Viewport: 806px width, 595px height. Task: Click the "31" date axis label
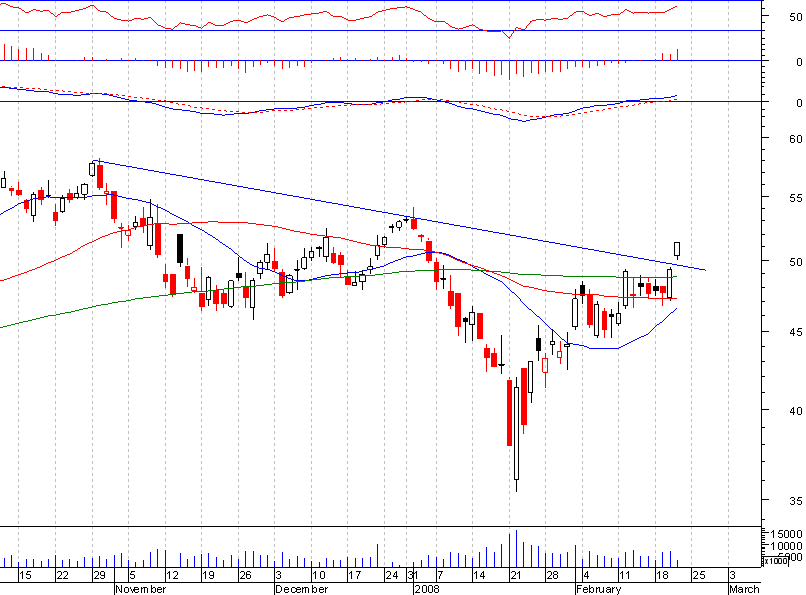click(413, 575)
